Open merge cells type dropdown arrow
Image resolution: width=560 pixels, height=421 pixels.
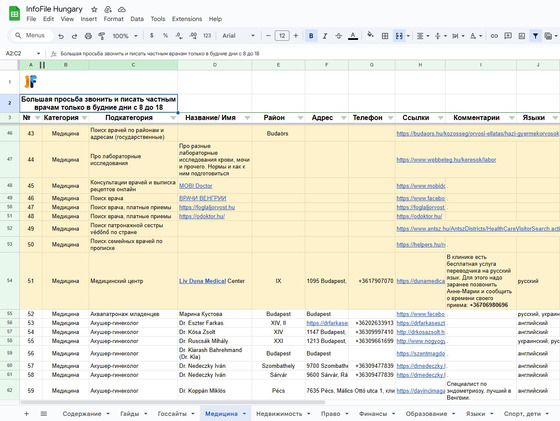[x=408, y=36]
